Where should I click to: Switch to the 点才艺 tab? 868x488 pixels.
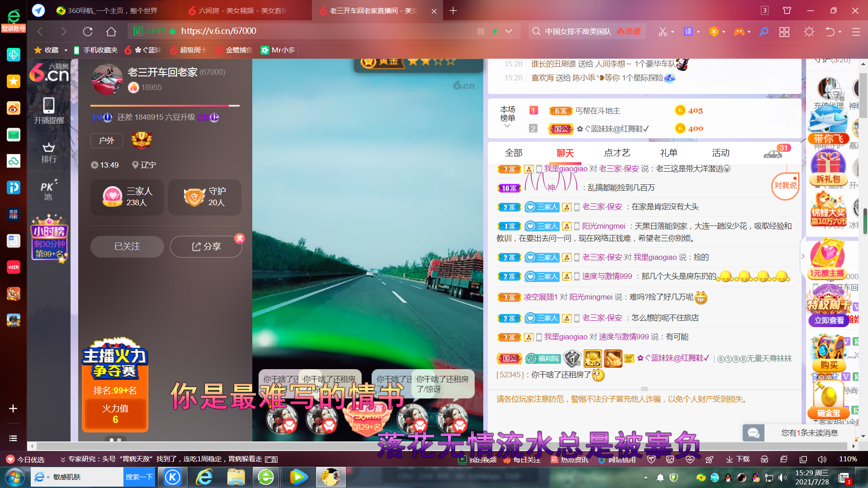pos(617,153)
